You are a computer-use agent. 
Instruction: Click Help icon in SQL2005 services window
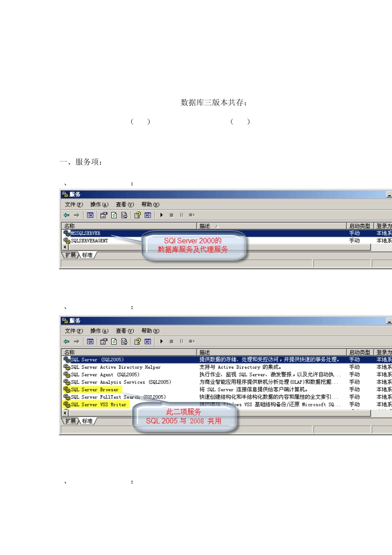tap(137, 342)
